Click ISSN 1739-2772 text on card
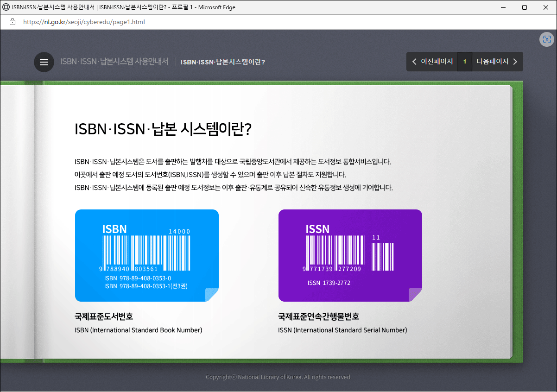Screen dimensions: 557x392 pos(329,283)
